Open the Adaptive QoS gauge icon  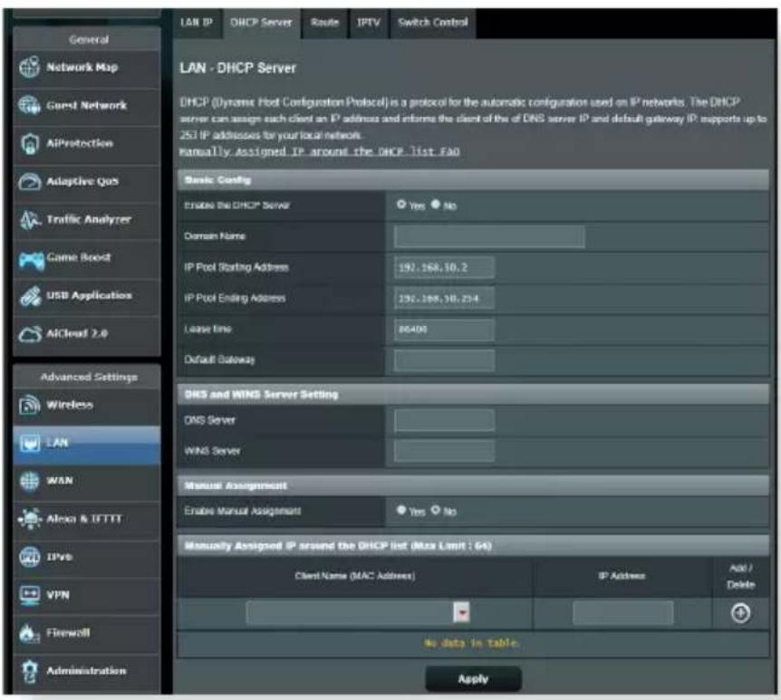29,181
